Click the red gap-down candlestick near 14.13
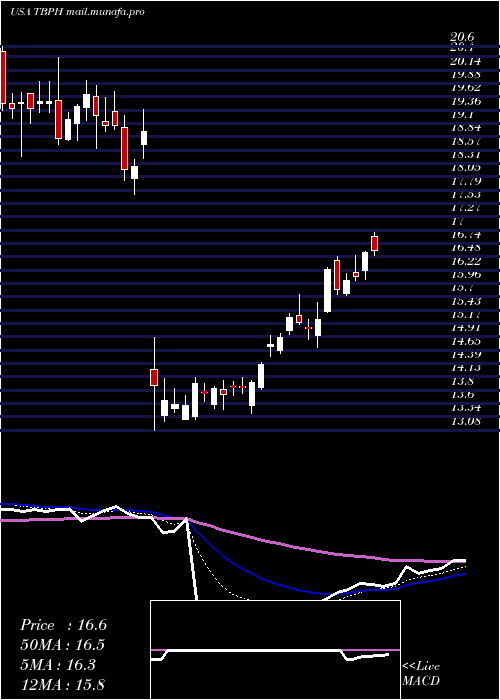Image resolution: width=500 pixels, height=700 pixels. pos(154,377)
